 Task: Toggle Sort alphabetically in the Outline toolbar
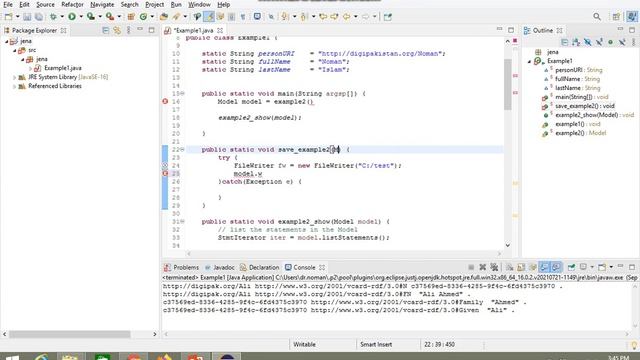coord(576,42)
